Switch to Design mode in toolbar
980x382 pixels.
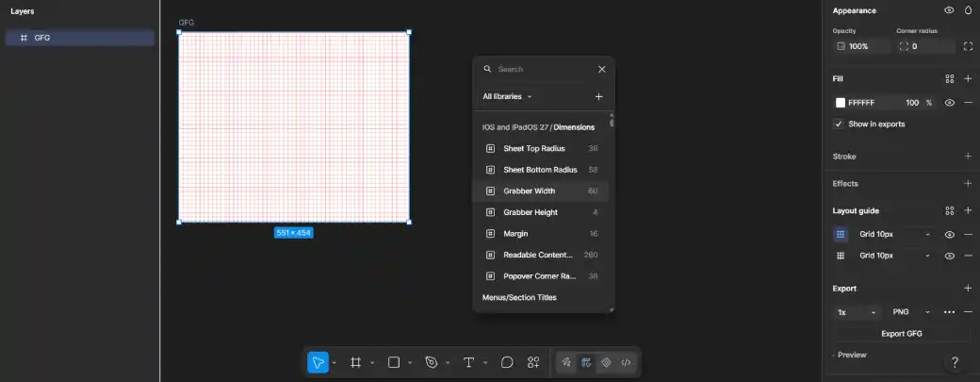point(585,362)
